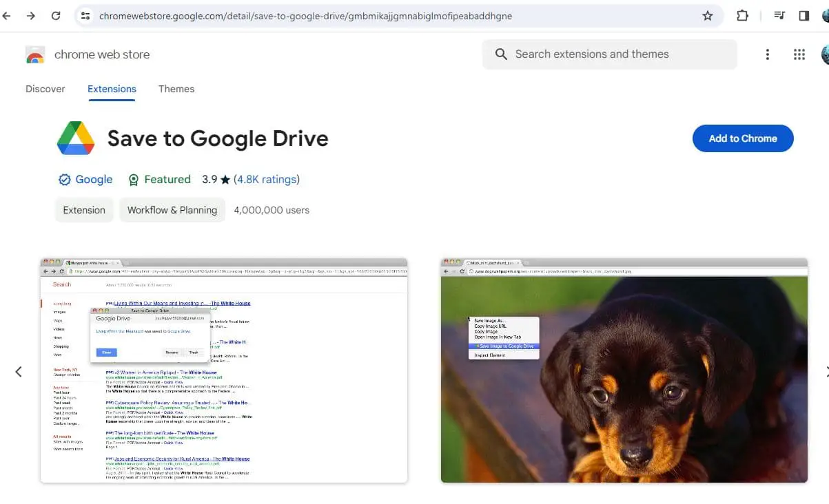The width and height of the screenshot is (829, 504).
Task: Reload the page with the refresh icon
Action: tap(56, 16)
